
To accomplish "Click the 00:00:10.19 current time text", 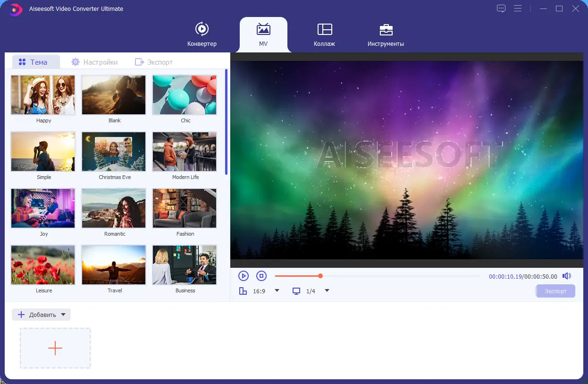I will coord(505,277).
